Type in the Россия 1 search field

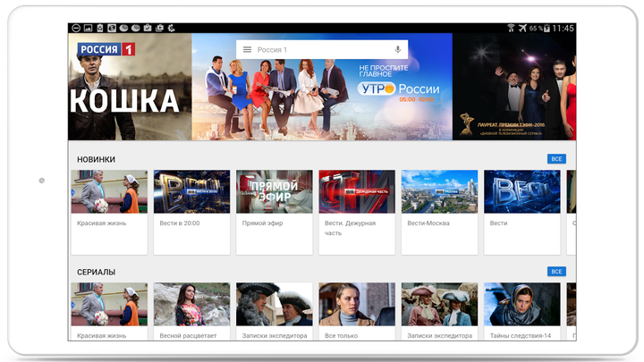(x=322, y=50)
